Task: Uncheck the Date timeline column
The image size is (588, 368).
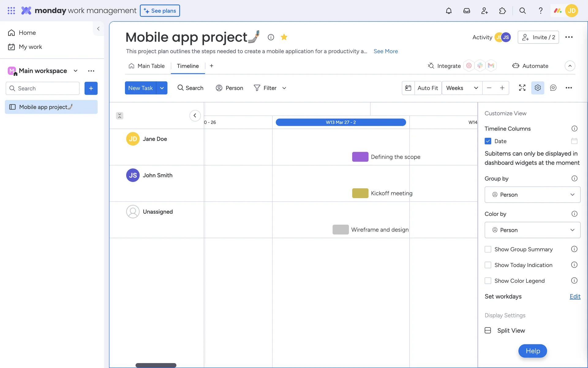Action: 488,141
